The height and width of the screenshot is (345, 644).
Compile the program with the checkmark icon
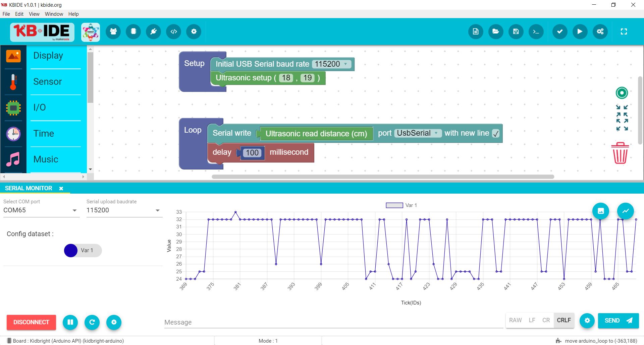(560, 31)
